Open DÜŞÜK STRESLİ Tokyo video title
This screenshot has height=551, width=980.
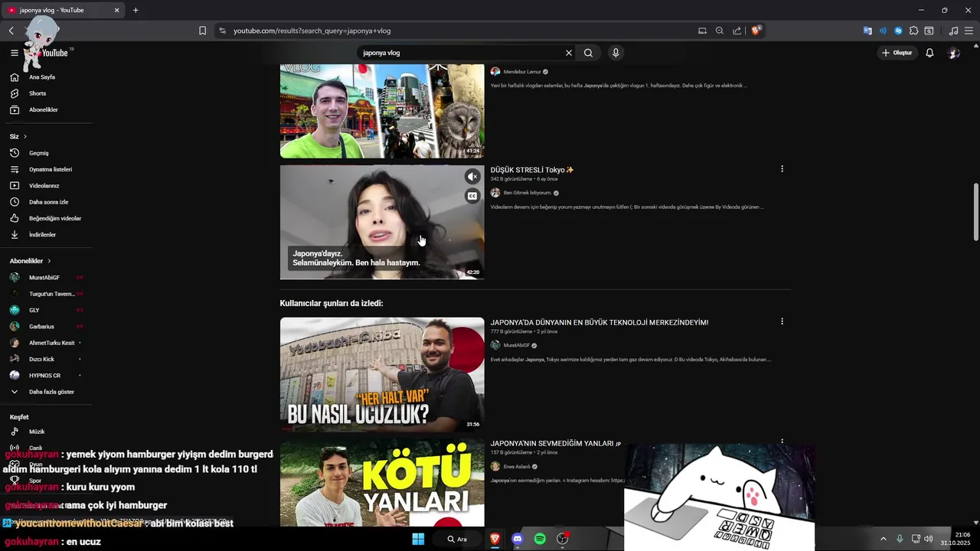pos(532,170)
